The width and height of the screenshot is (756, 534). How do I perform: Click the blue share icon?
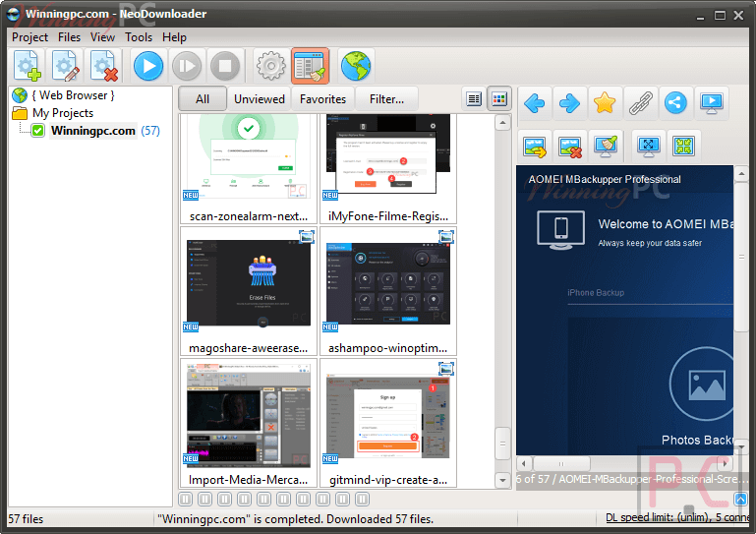[x=675, y=102]
